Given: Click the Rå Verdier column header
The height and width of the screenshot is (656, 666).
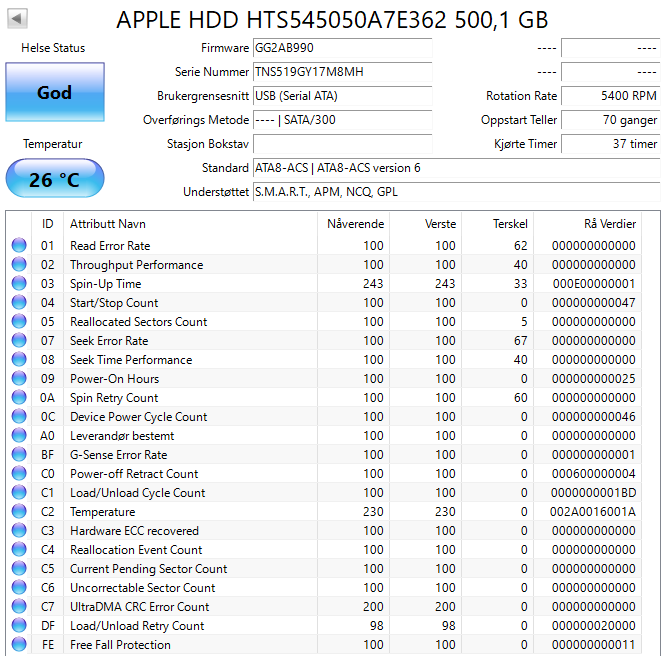Looking at the screenshot, I should (609, 223).
